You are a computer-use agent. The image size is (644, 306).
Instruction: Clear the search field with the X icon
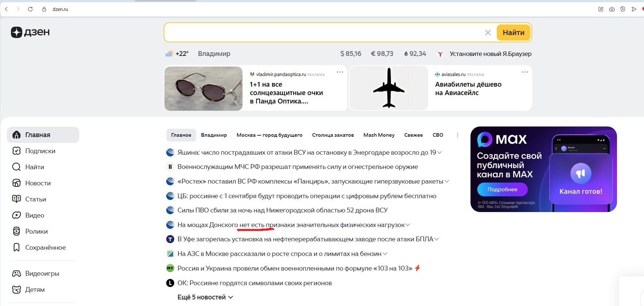(488, 33)
